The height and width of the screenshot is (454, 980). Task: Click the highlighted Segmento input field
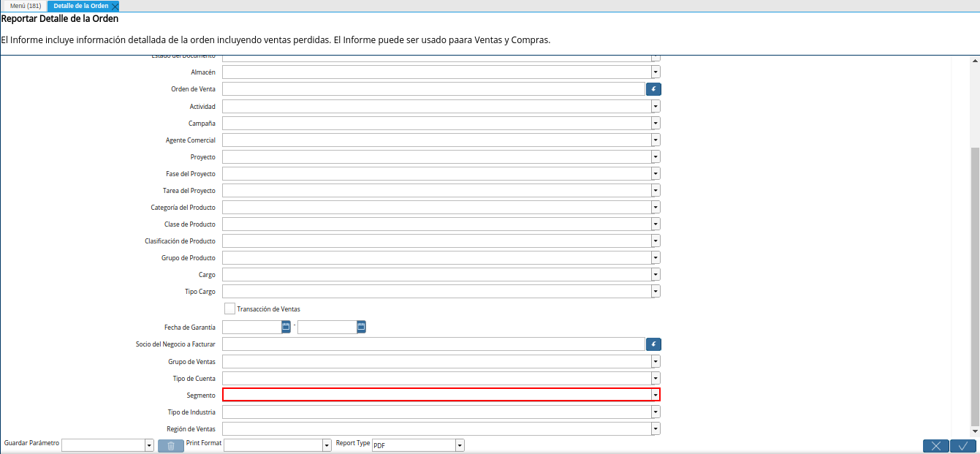pos(436,395)
